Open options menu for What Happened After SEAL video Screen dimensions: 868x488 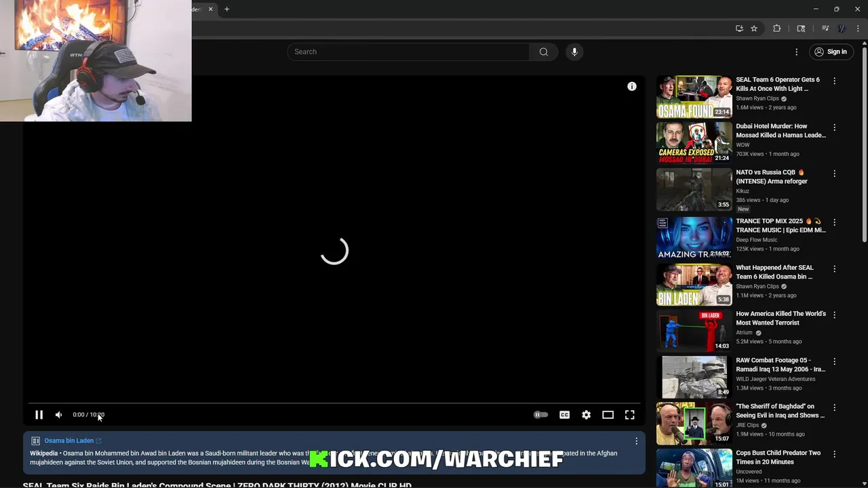point(834,269)
